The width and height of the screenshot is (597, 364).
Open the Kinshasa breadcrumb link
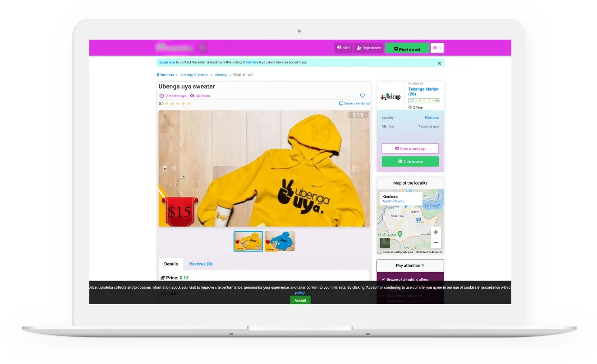point(167,75)
